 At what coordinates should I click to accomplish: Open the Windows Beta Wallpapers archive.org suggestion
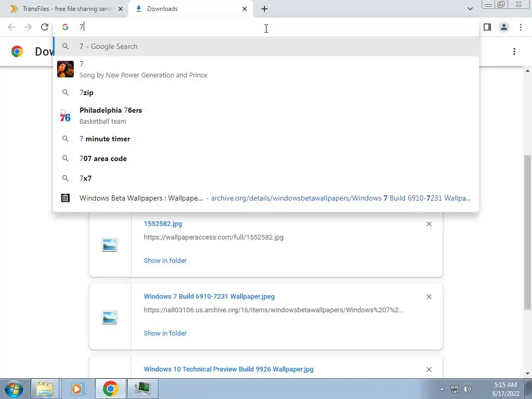[x=266, y=198]
